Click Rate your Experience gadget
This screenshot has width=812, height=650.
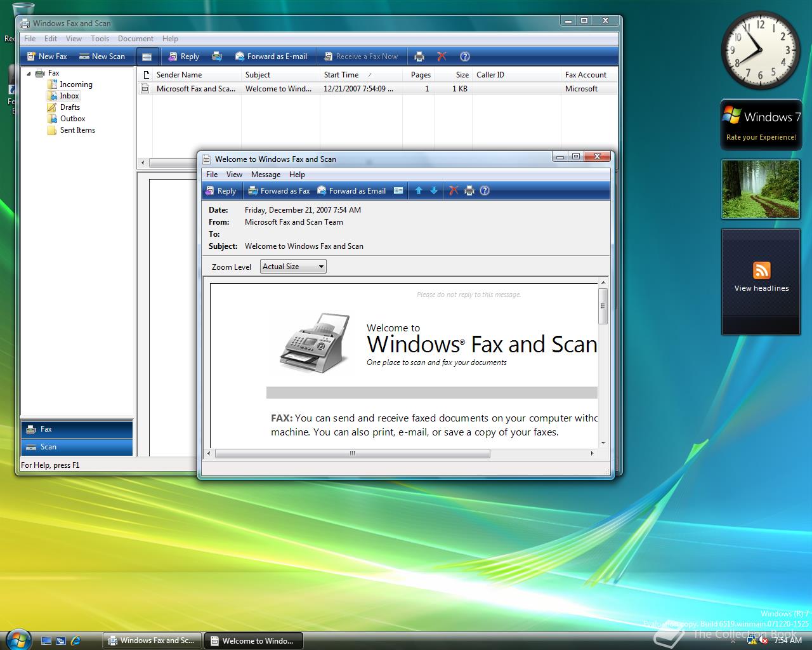[761, 125]
